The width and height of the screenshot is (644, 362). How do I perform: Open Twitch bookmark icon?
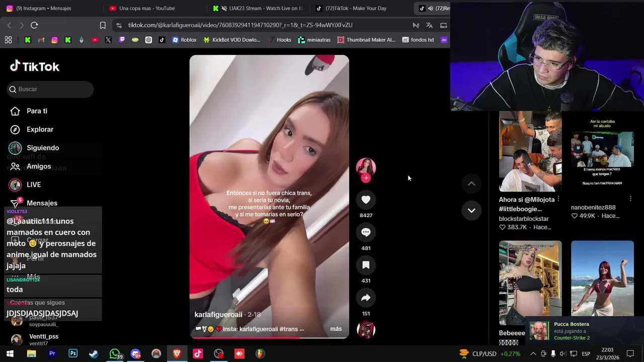coord(122,40)
